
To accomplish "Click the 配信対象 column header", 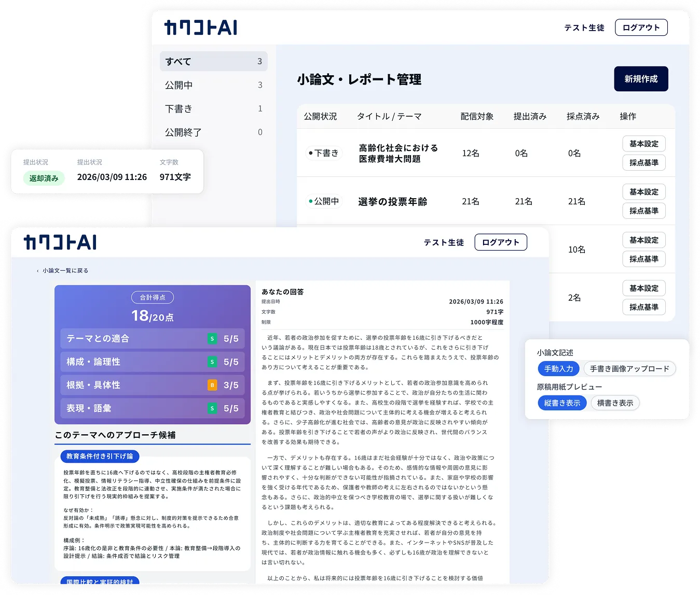I will [477, 116].
